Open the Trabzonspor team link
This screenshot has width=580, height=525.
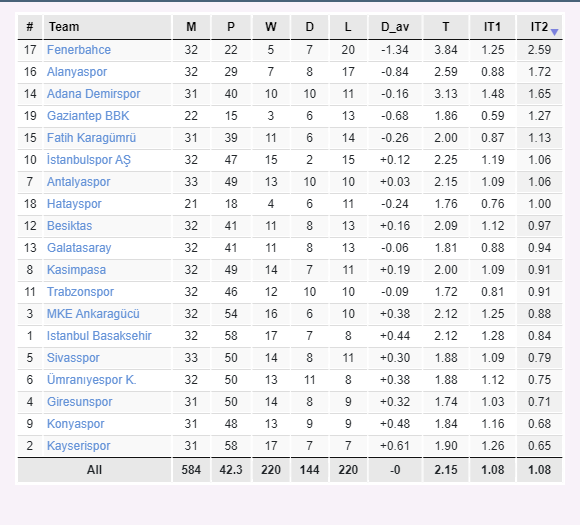click(x=80, y=292)
